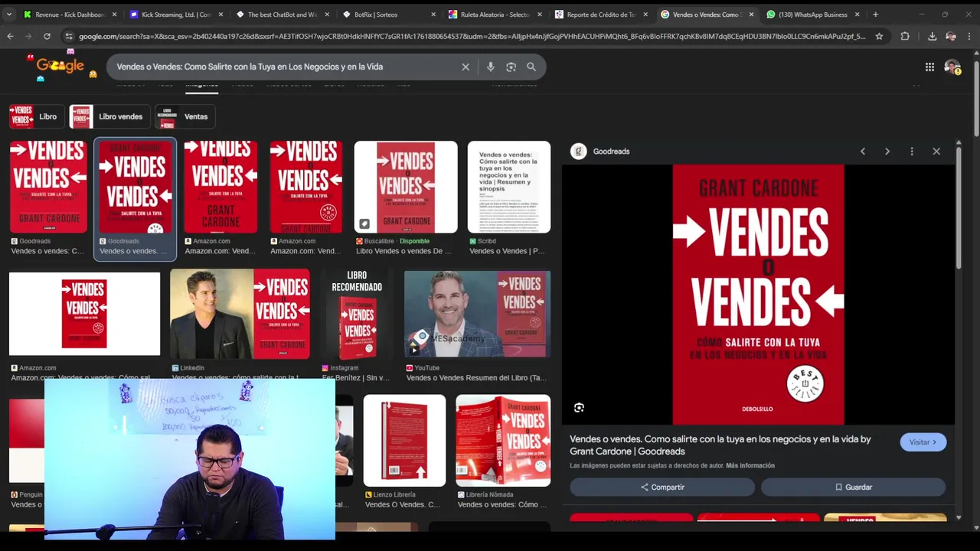Select the Libro filter chip
Image resolution: width=980 pixels, height=551 pixels.
[x=36, y=116]
